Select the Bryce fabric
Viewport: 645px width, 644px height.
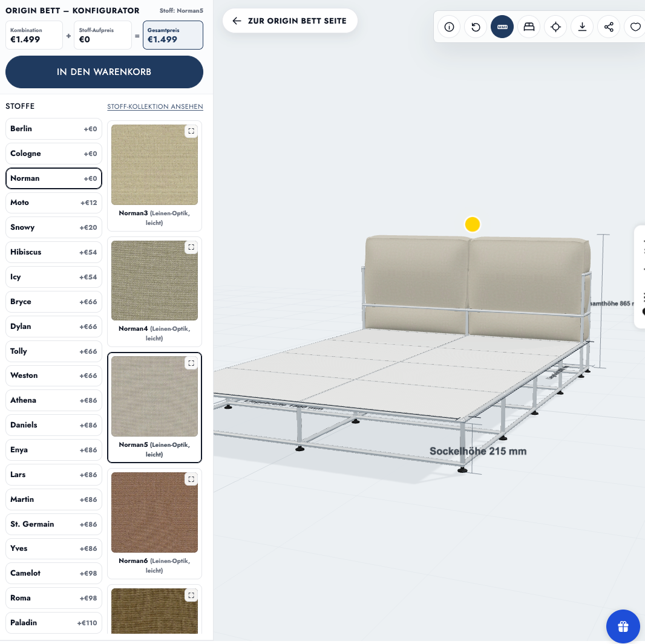[54, 302]
